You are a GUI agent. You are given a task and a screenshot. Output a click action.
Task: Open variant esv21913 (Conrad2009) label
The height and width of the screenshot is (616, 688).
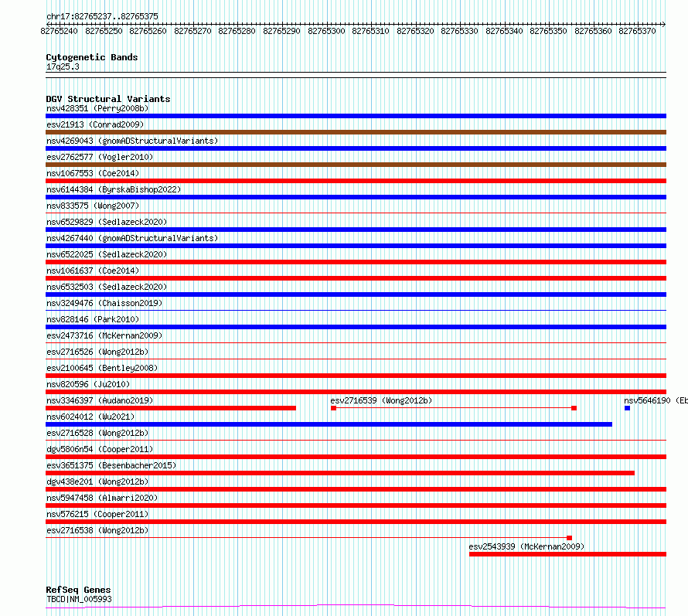95,124
